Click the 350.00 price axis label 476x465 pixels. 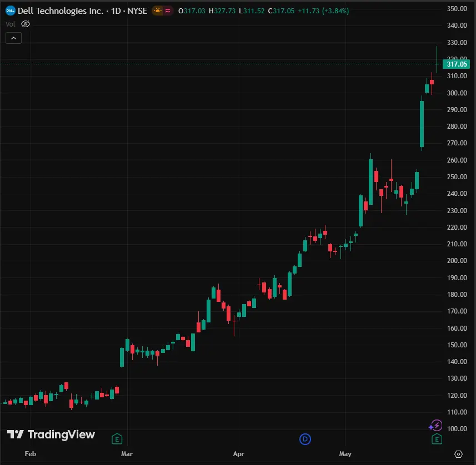457,9
